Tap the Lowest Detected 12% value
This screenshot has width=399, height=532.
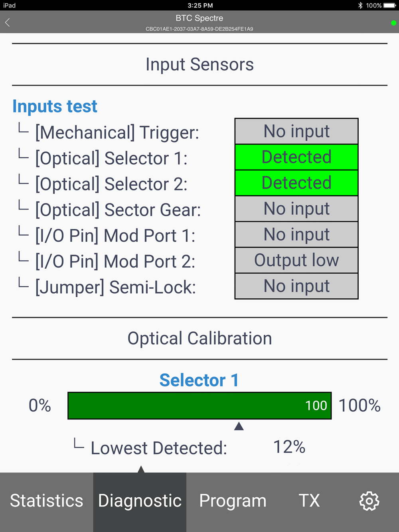click(289, 447)
